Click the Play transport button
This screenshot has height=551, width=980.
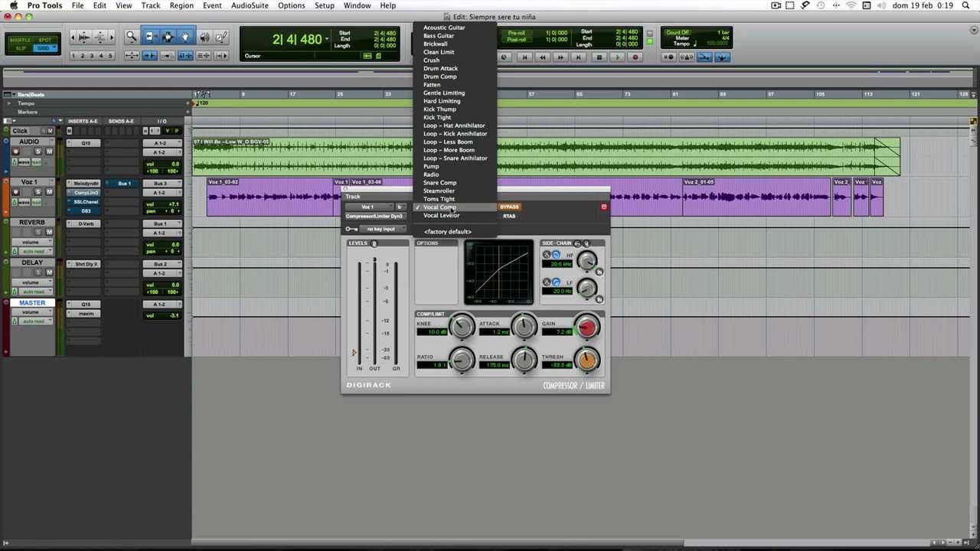(617, 57)
